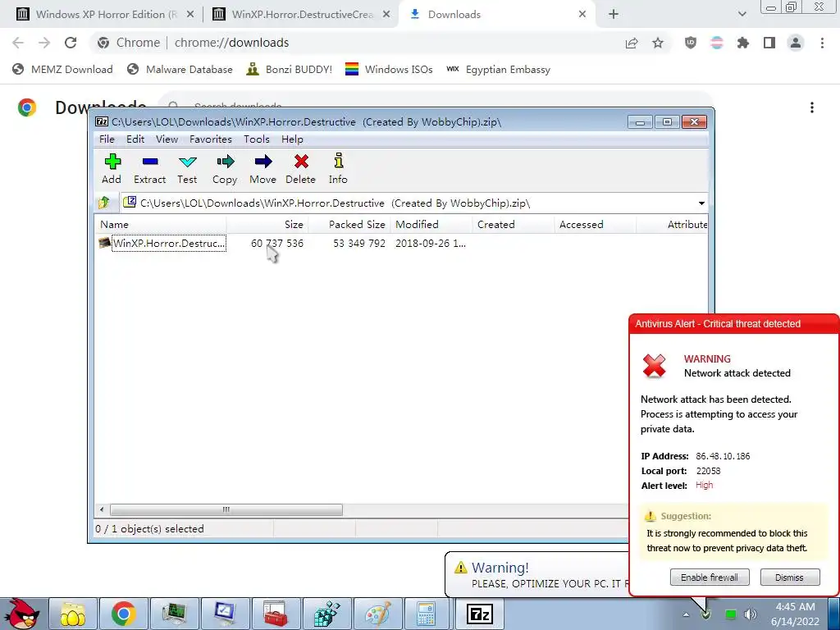840x630 pixels.
Task: Open the MEMZ Download bookmark
Action: click(62, 69)
